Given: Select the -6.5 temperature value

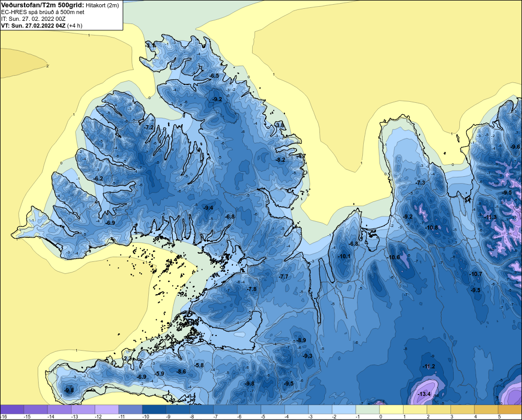Looking at the screenshot, I should (215, 76).
